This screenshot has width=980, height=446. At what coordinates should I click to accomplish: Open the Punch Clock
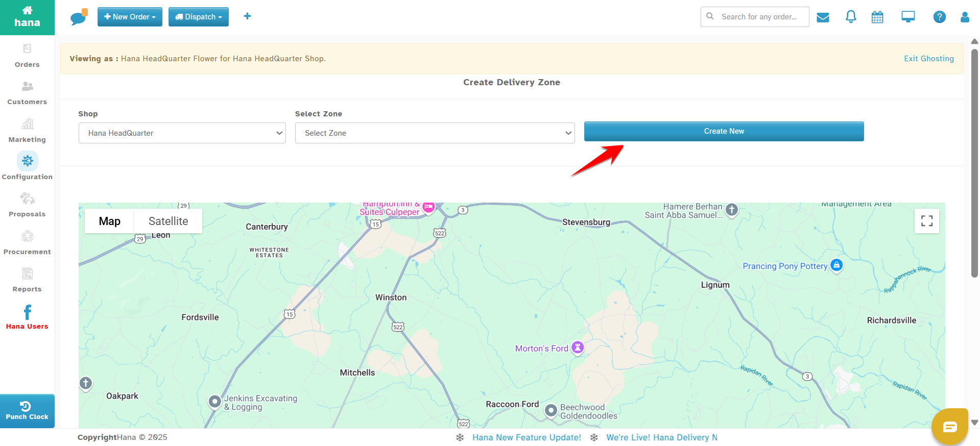click(x=27, y=411)
